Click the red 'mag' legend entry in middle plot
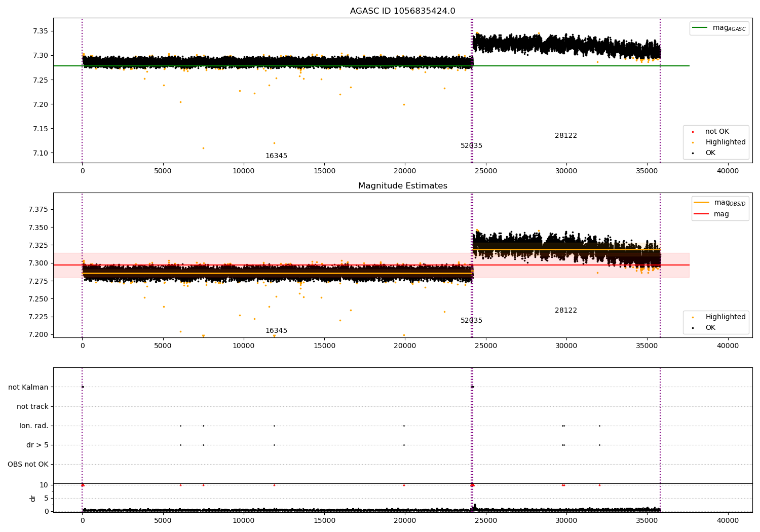The width and height of the screenshot is (760, 532). coord(711,214)
